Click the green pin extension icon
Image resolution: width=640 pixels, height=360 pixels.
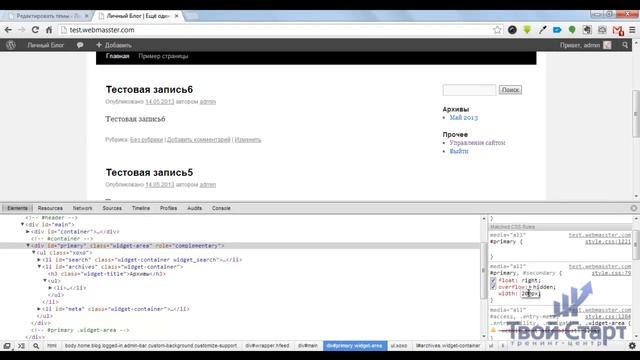(x=572, y=30)
